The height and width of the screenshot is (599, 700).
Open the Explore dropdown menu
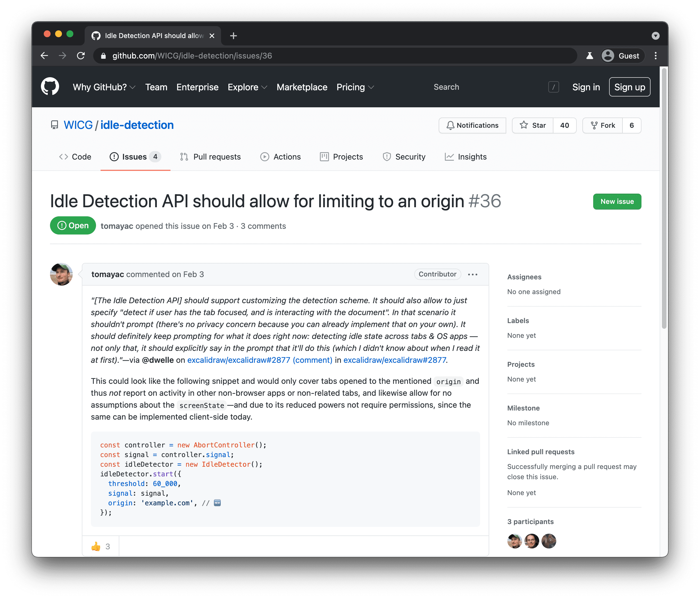(247, 87)
